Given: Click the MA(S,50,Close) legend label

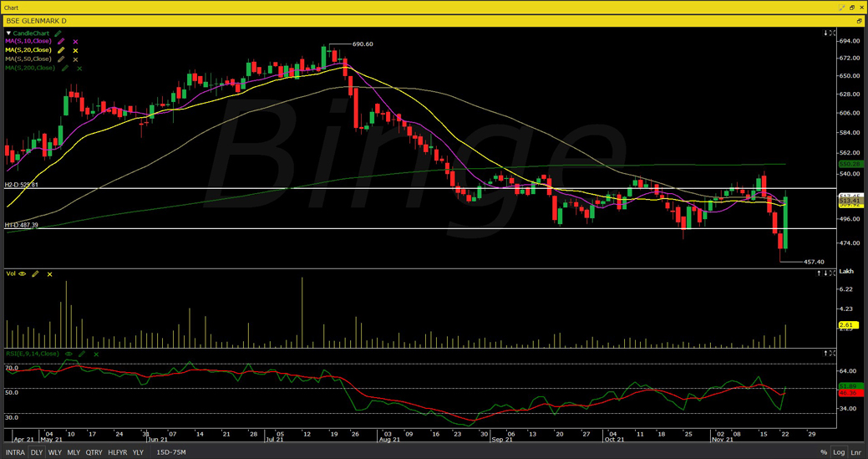Looking at the screenshot, I should pos(28,59).
